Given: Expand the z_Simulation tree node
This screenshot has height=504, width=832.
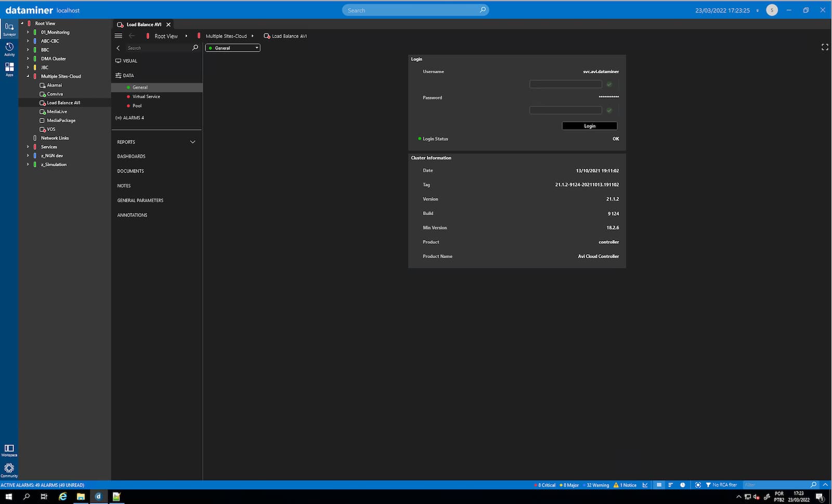Looking at the screenshot, I should 28,165.
